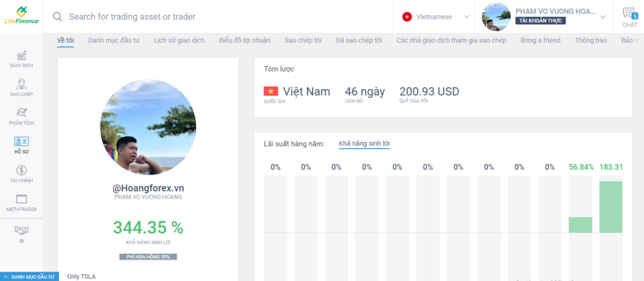This screenshot has height=281, width=644.
Task: Open the Tài Chính finance dollar icon
Action: 21,170
